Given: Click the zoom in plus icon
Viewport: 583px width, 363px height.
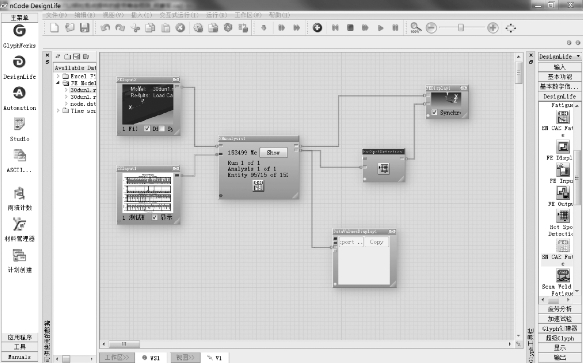Looking at the screenshot, I should click(493, 28).
